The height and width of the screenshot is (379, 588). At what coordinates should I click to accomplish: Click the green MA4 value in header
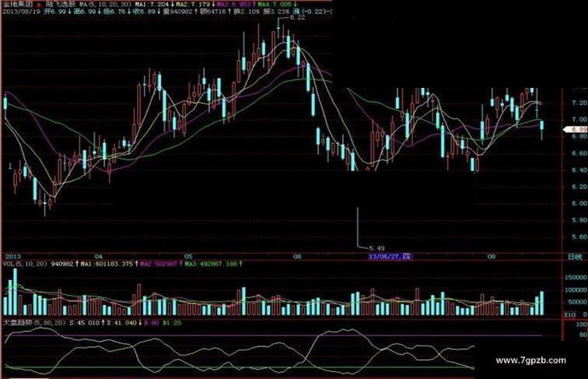pos(275,5)
